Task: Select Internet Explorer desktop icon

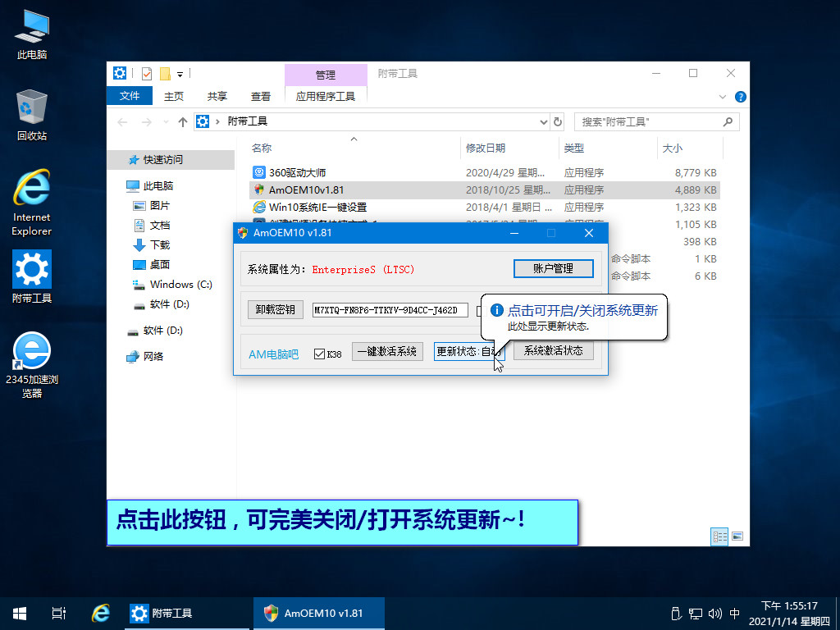Action: [x=32, y=203]
